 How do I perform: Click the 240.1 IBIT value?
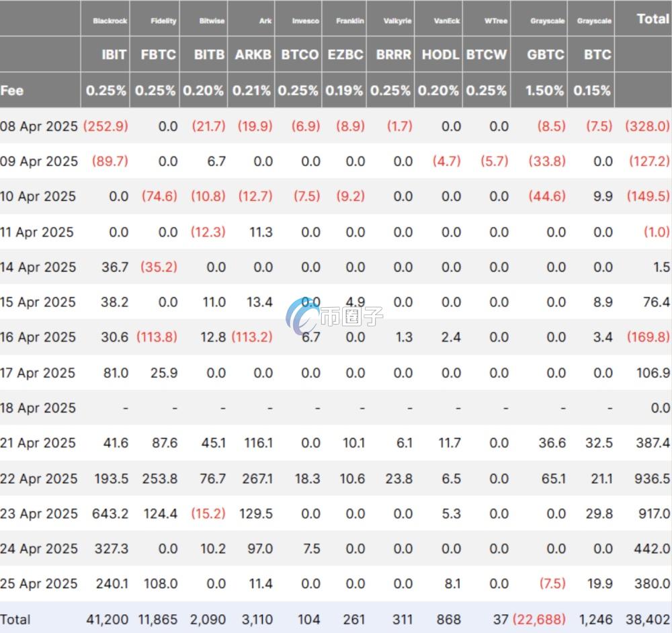click(x=112, y=583)
